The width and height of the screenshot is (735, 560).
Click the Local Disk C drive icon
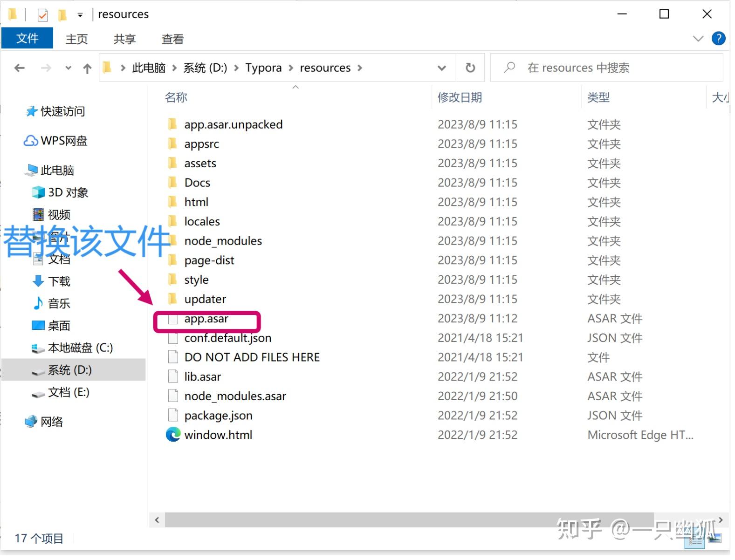click(x=38, y=348)
